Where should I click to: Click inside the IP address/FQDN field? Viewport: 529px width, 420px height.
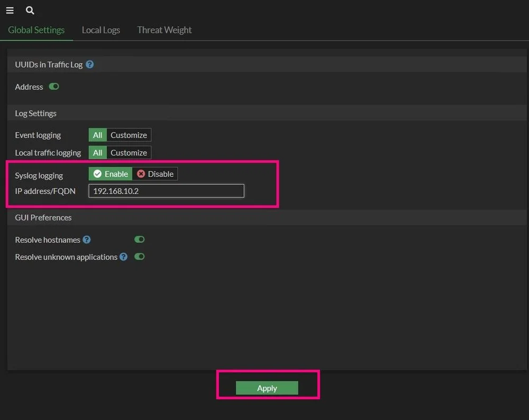point(166,191)
